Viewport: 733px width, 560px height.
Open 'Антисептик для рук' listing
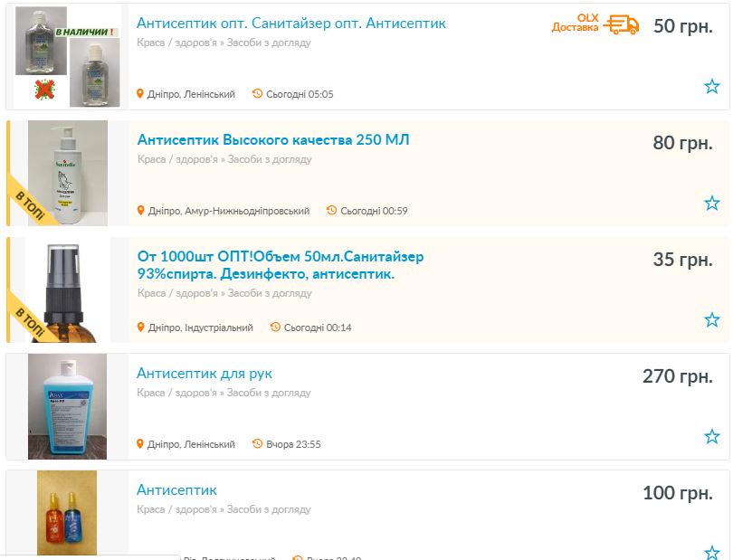(x=204, y=374)
